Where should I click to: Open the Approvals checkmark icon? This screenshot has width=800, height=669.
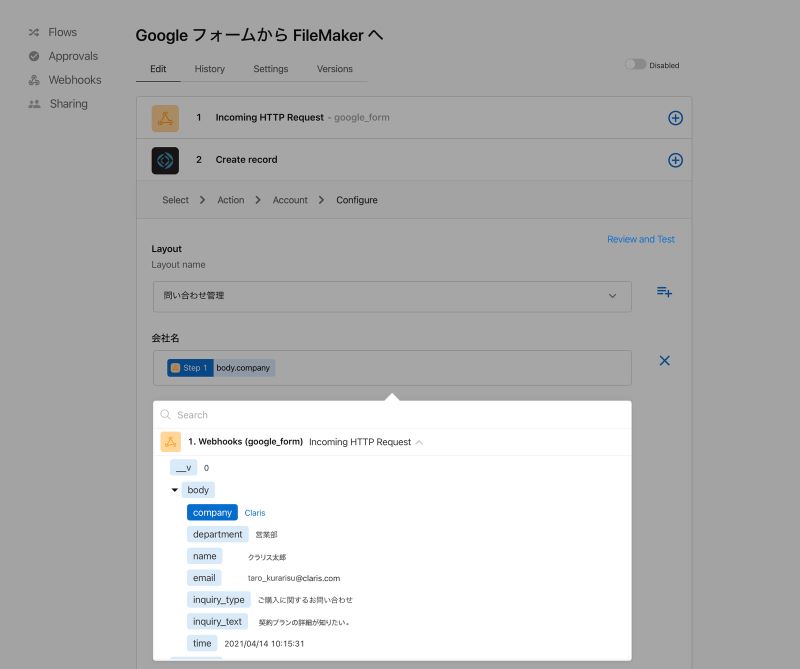coord(34,56)
